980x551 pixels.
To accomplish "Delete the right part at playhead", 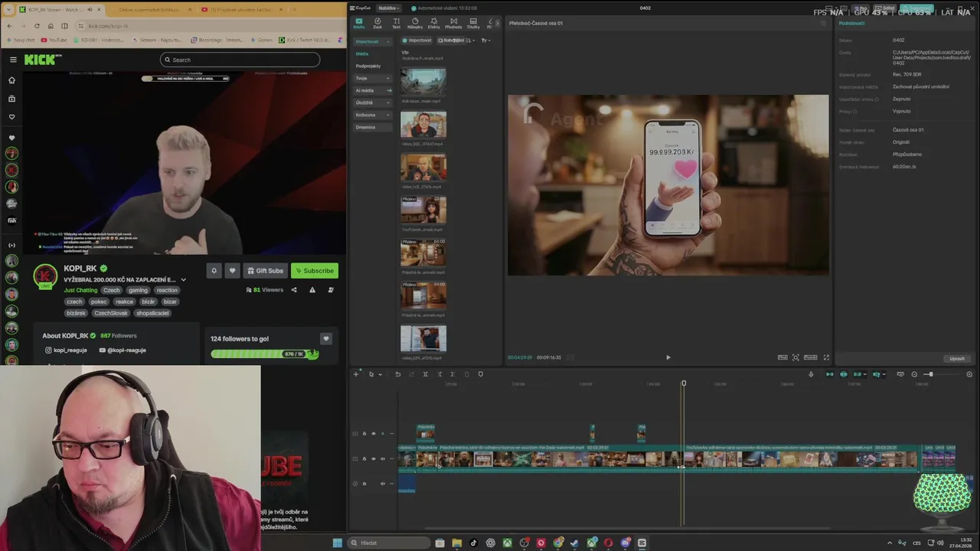I will pos(452,374).
